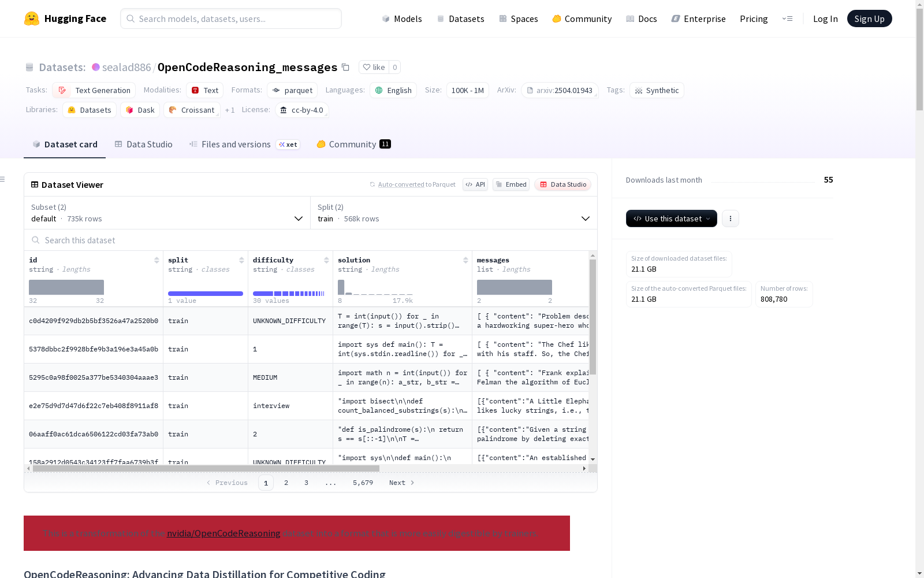Sort the difficulty column
Viewport: 924px width, 578px height.
tap(326, 260)
